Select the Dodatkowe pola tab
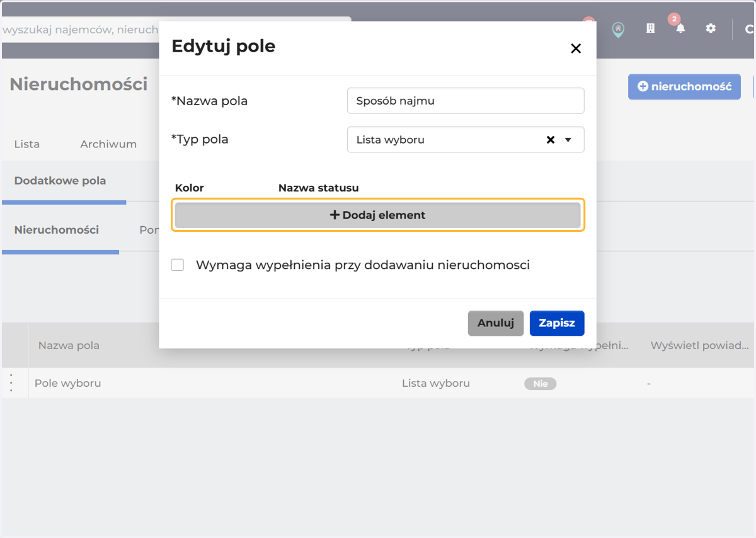The height and width of the screenshot is (538, 756). 60,181
